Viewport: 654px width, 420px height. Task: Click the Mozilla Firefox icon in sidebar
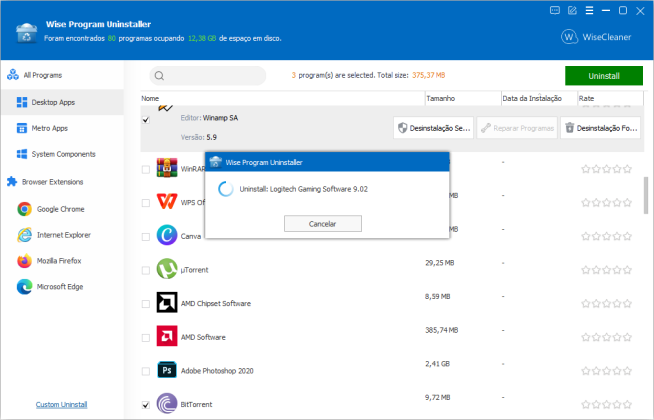pos(25,261)
